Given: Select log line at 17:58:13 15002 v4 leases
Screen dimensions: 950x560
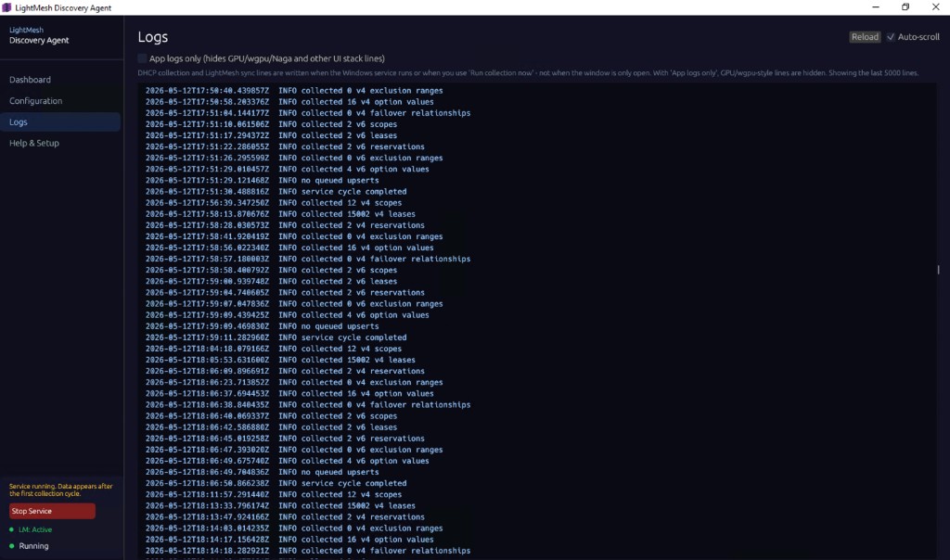Looking at the screenshot, I should 280,213.
